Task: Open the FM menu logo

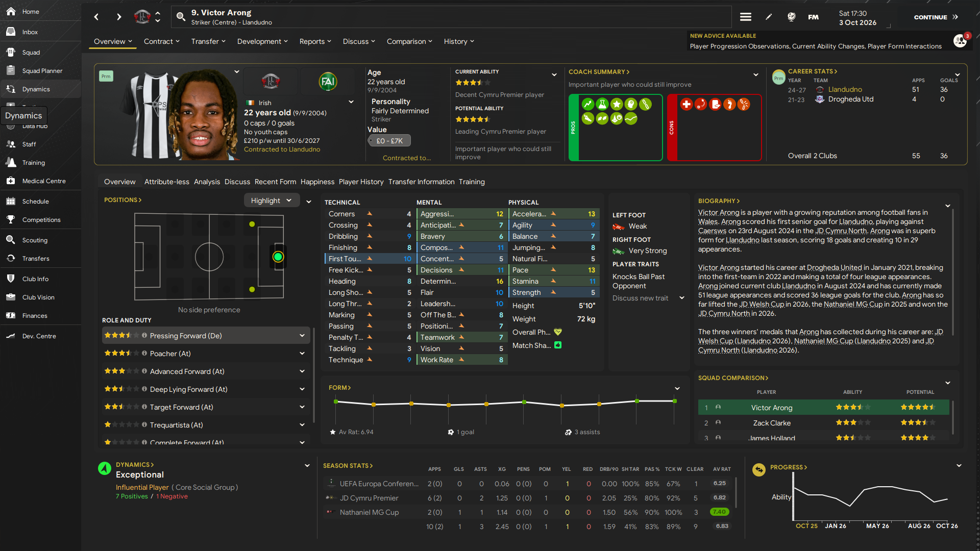Action: tap(814, 17)
